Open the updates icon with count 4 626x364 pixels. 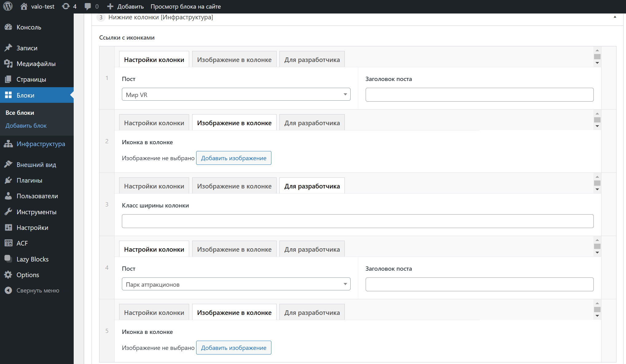(66, 6)
